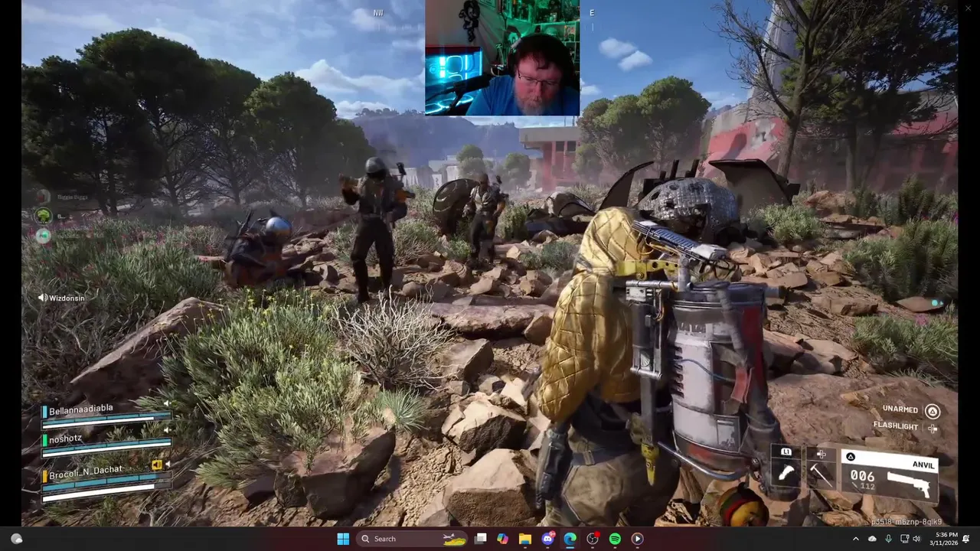This screenshot has height=551, width=980.
Task: Click the triangle button next to UNARMED
Action: tap(932, 411)
